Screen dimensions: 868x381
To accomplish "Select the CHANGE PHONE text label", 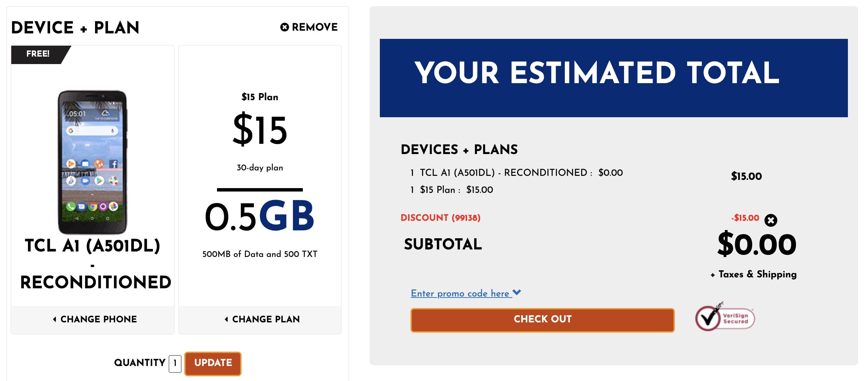I will [x=99, y=319].
